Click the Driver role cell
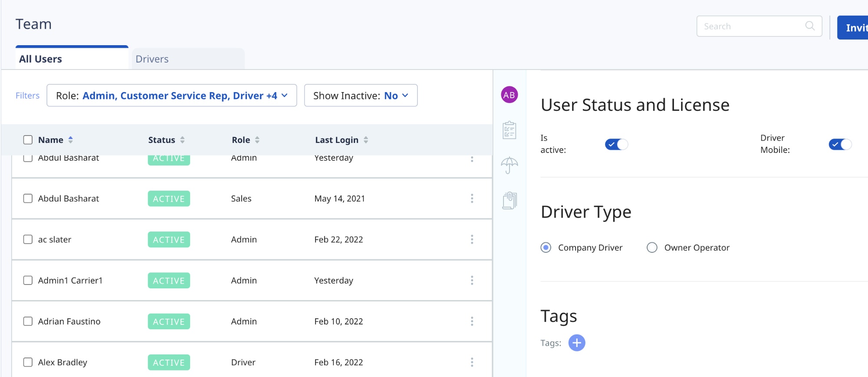This screenshot has width=868, height=377. click(243, 362)
